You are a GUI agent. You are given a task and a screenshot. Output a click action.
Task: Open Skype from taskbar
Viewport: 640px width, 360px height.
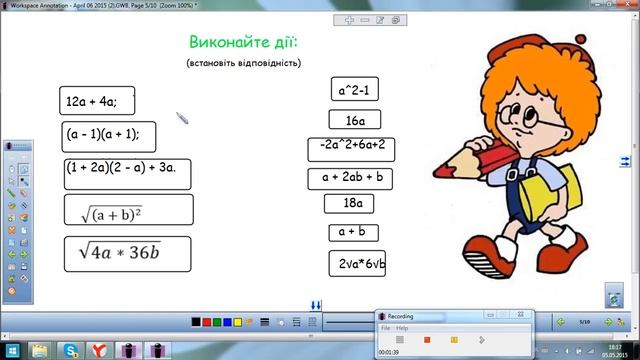coord(71,351)
